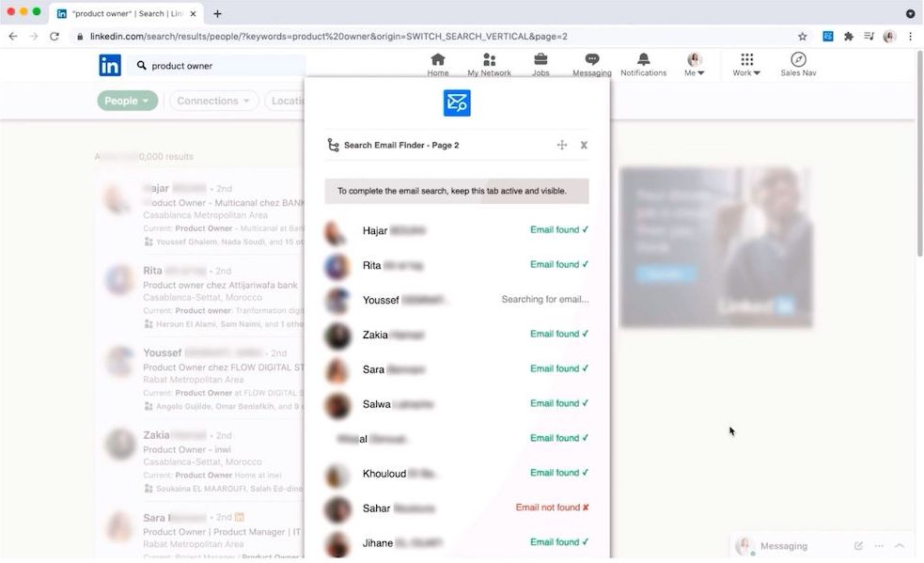Click the email finder extension icon in browser toolbar
Viewport: 924px width, 563px height.
click(828, 37)
